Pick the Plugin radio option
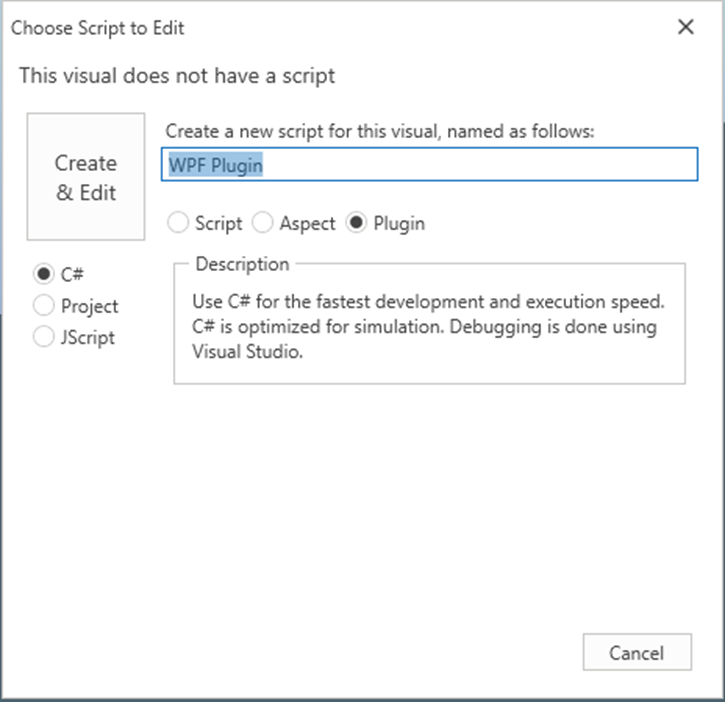This screenshot has height=702, width=725. tap(356, 223)
